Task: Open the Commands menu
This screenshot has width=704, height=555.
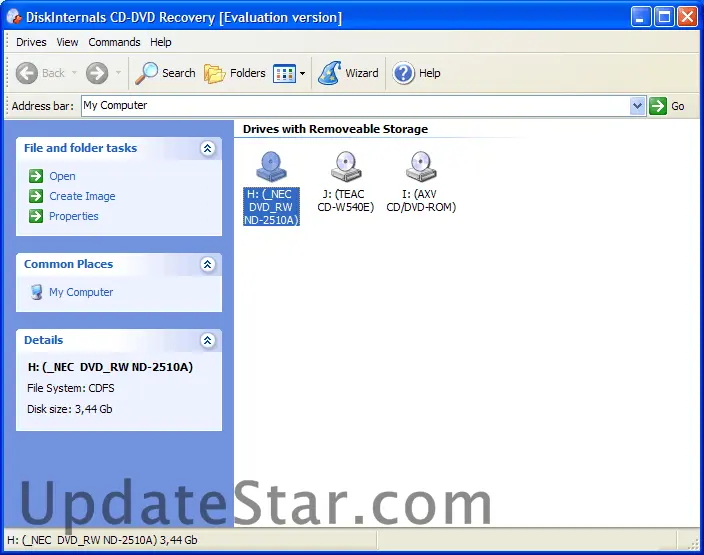Action: (x=114, y=42)
